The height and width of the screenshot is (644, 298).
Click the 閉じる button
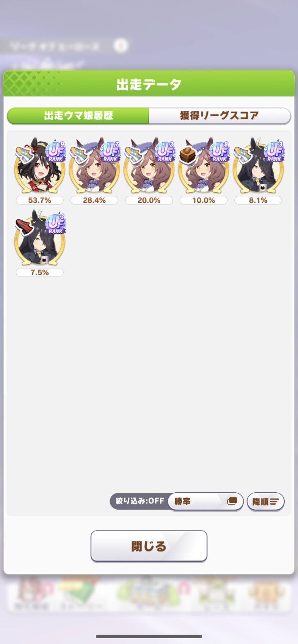(149, 546)
